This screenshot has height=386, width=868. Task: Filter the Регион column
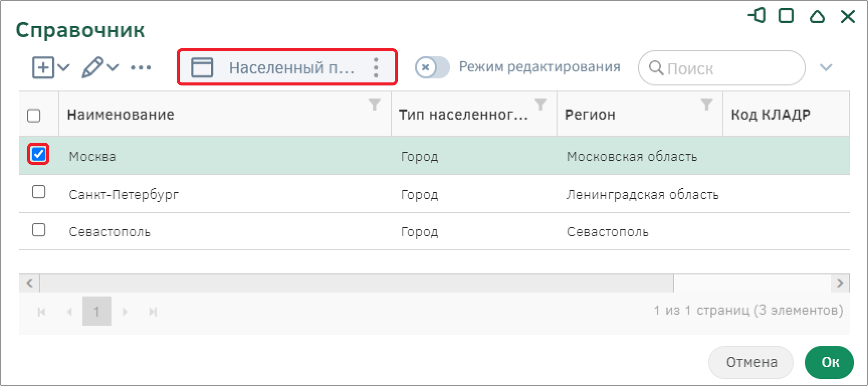[x=707, y=104]
